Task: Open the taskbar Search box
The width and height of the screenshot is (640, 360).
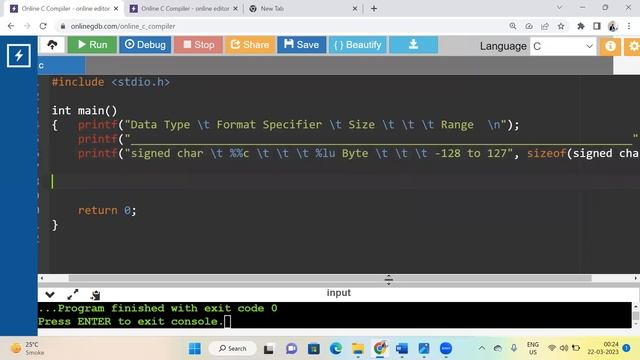Action: 233,349
